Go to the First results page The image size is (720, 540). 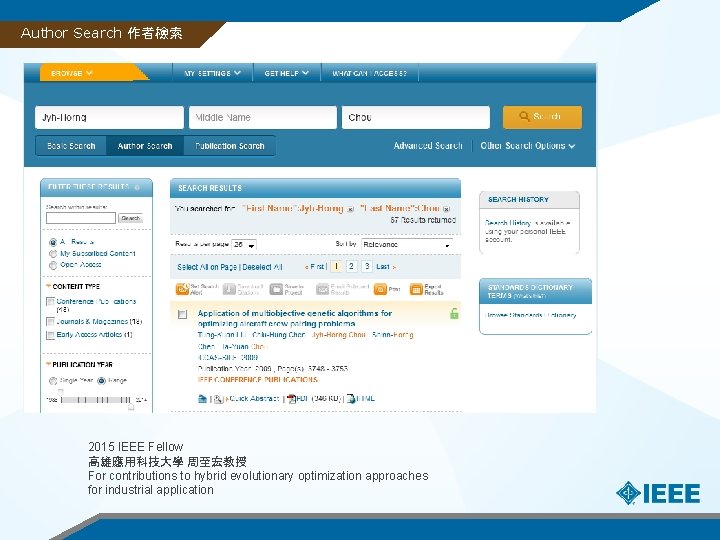click(x=315, y=266)
